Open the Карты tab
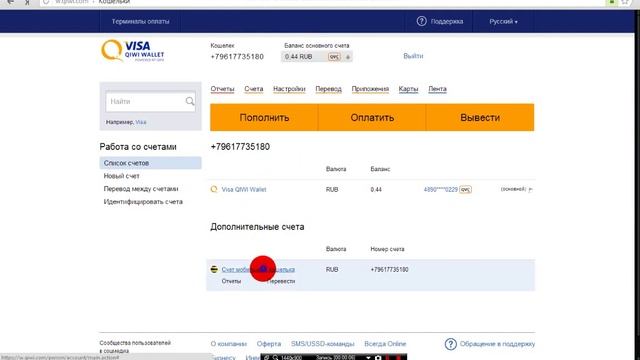640x360 pixels. [408, 89]
